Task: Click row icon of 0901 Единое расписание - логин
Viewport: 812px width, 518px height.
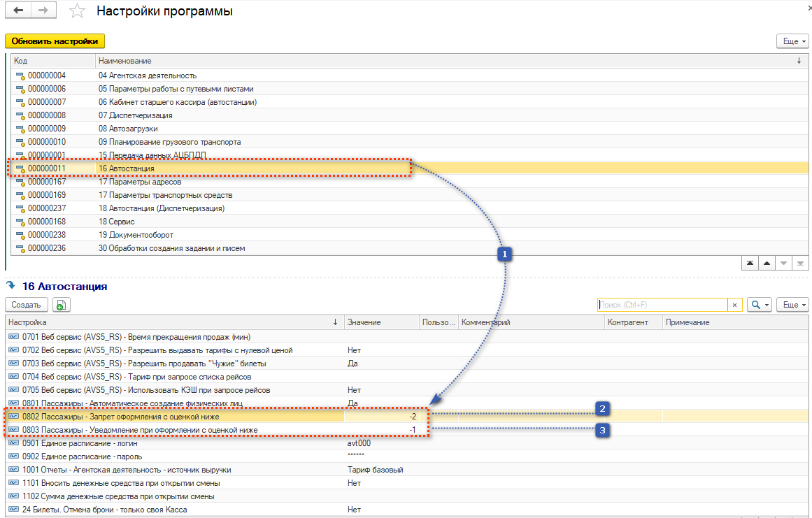Action: (x=14, y=443)
